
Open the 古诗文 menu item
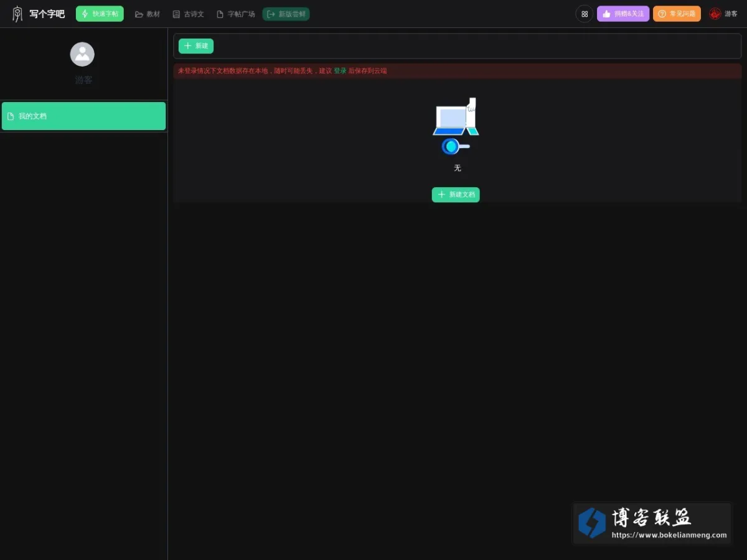pos(189,14)
